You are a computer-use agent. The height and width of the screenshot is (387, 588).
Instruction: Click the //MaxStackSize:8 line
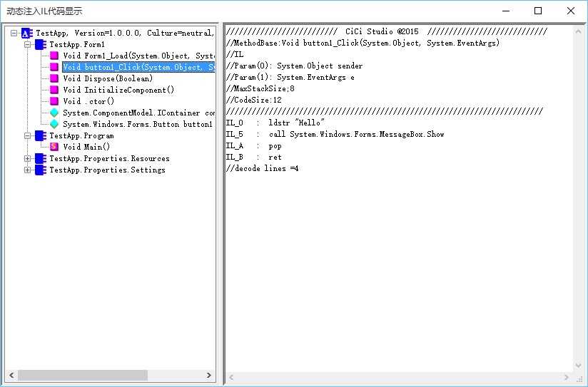click(x=260, y=88)
